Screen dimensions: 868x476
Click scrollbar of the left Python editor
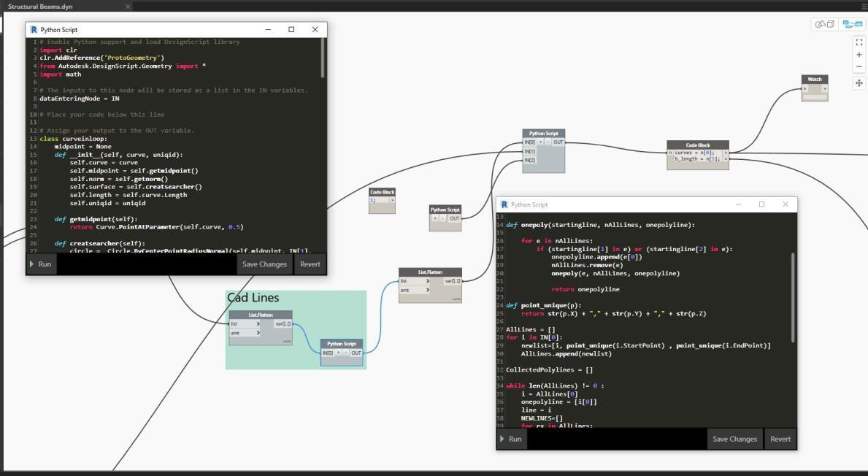coord(322,58)
